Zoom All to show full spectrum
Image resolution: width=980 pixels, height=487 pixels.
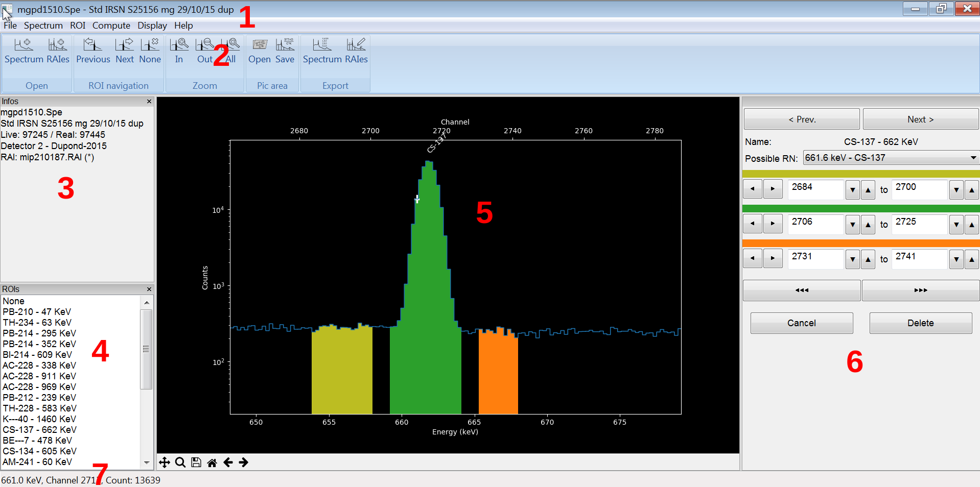230,51
